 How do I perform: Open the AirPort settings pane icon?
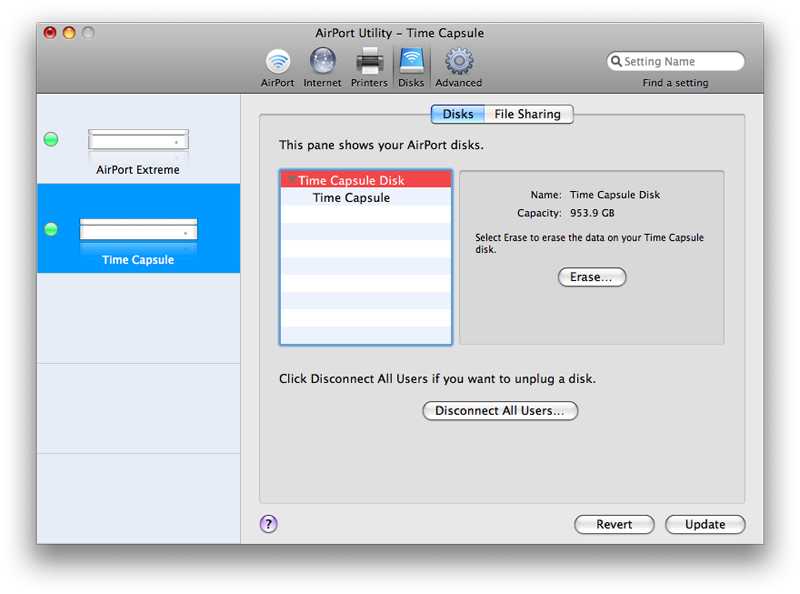click(x=278, y=62)
